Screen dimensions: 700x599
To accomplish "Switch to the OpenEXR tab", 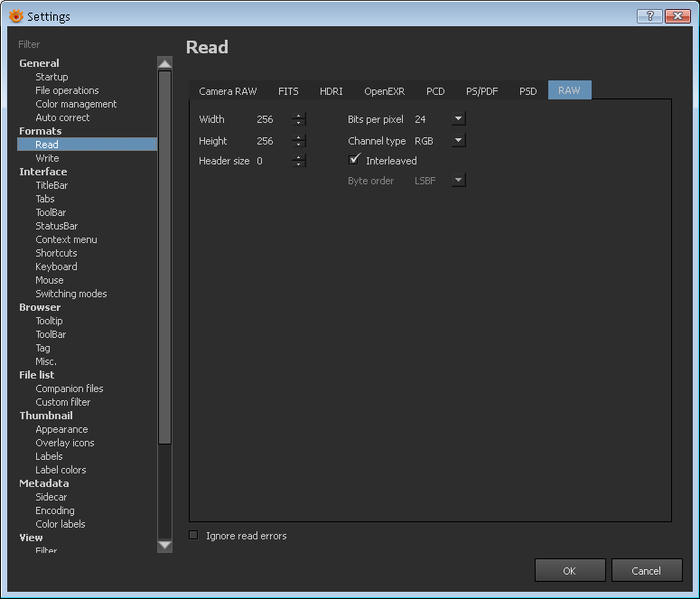I will tap(384, 91).
